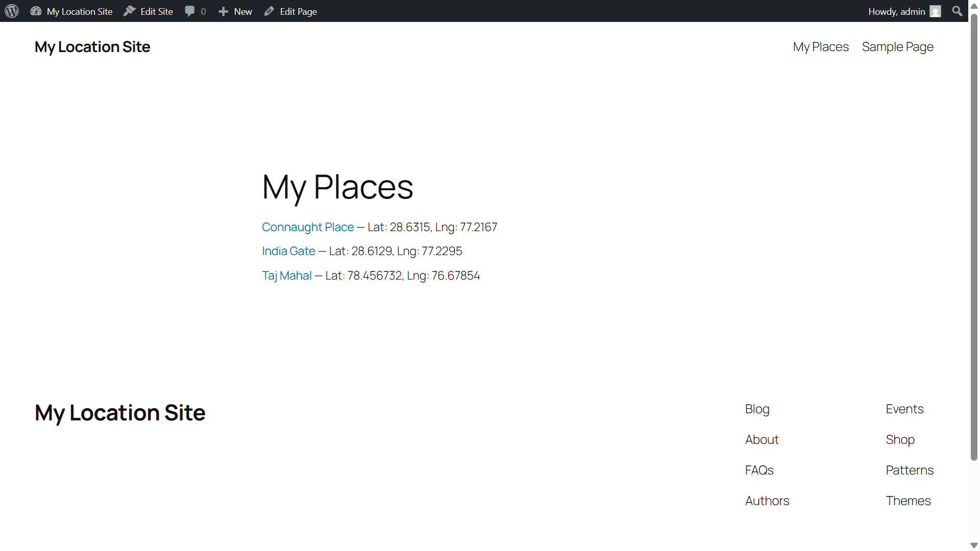The height and width of the screenshot is (551, 980).
Task: Click the vertical scrollbar thumb
Action: point(974,237)
